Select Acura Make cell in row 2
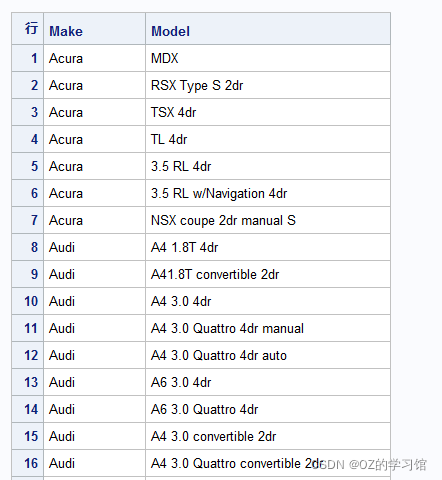 94,85
